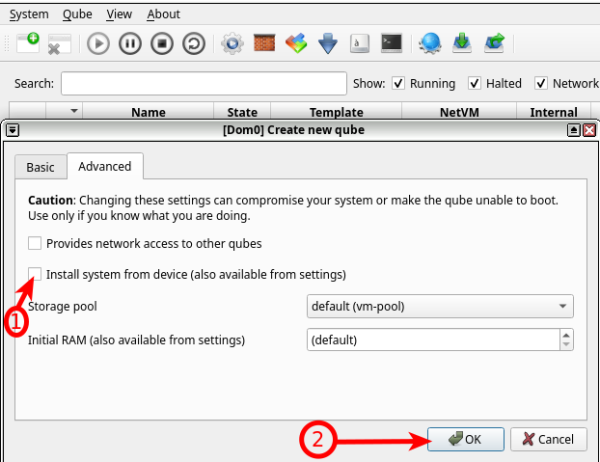Increase Initial RAM with the up arrow
600x462 pixels.
[x=566, y=335]
